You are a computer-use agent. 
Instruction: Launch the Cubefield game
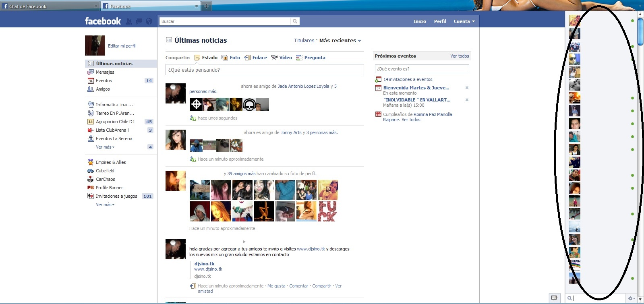click(x=105, y=171)
